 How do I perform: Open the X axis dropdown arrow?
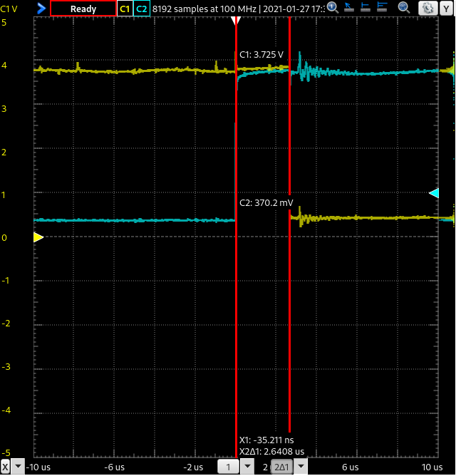(x=19, y=467)
